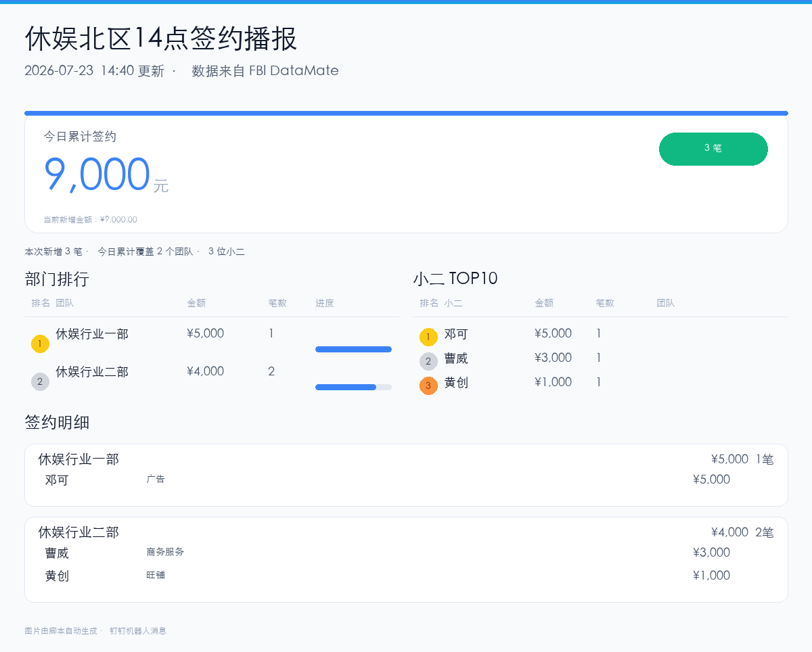Click gray rank 2 badge for 休娱行业二部
Viewport: 812px width, 652px height.
[x=41, y=381]
